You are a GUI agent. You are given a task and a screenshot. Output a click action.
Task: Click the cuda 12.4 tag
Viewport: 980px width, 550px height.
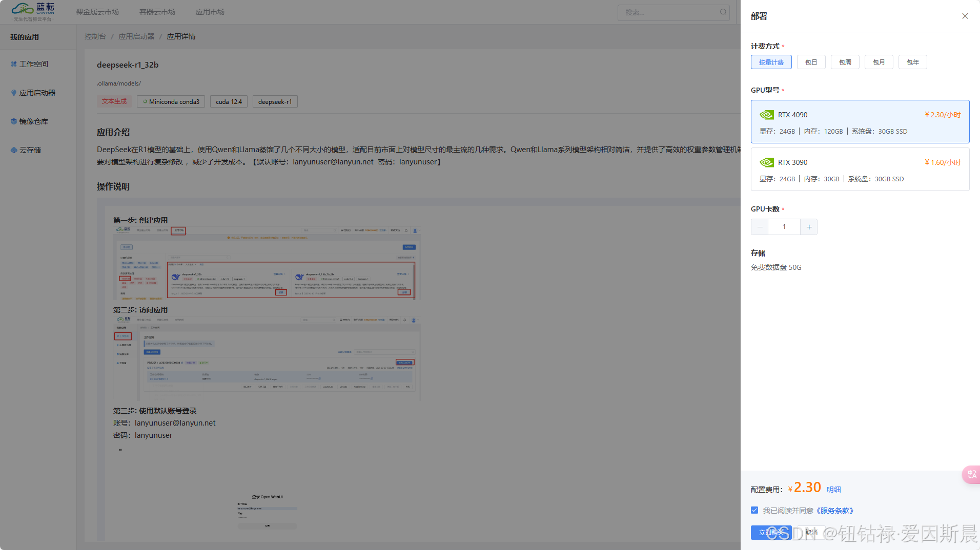[229, 101]
